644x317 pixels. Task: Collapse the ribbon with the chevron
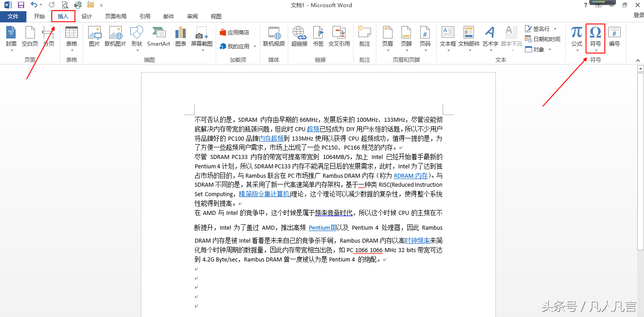coord(638,60)
